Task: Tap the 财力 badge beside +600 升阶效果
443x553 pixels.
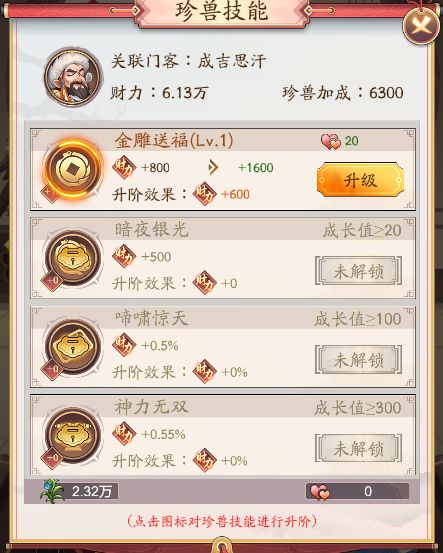Action: point(205,194)
